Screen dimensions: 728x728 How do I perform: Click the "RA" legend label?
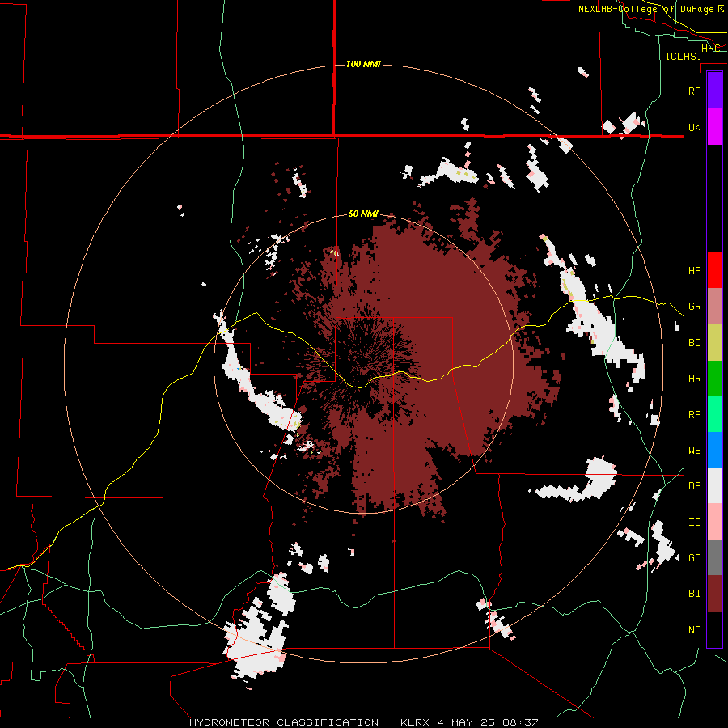(x=694, y=415)
